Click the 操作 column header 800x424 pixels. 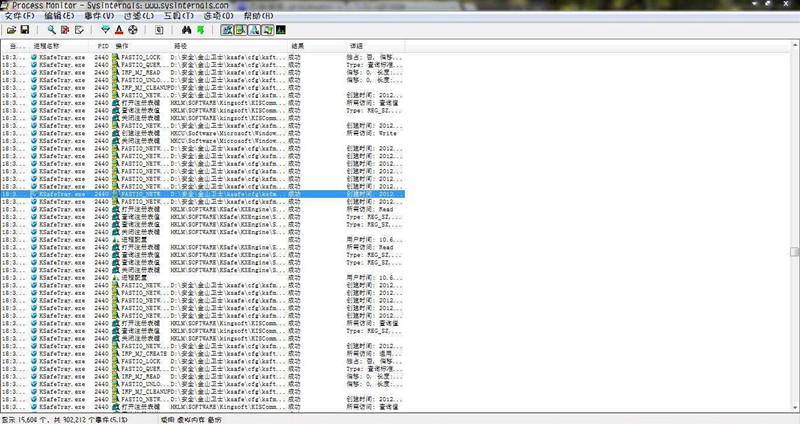pos(141,46)
